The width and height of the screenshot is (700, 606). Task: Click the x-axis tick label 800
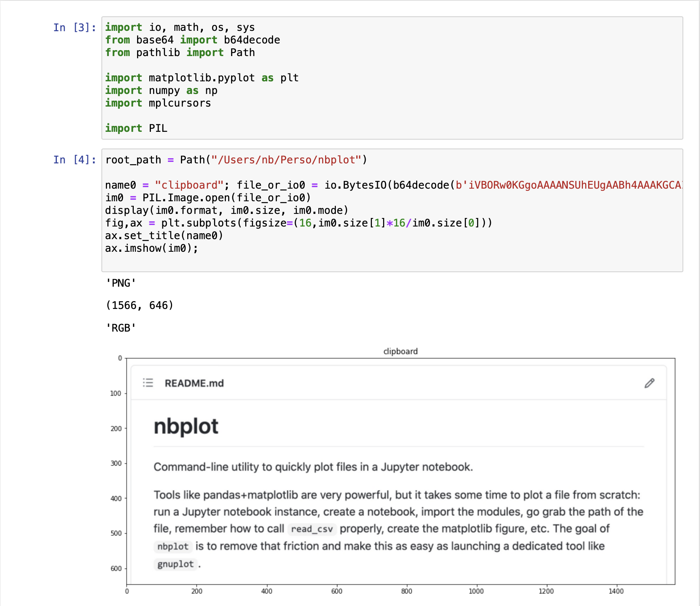[407, 591]
